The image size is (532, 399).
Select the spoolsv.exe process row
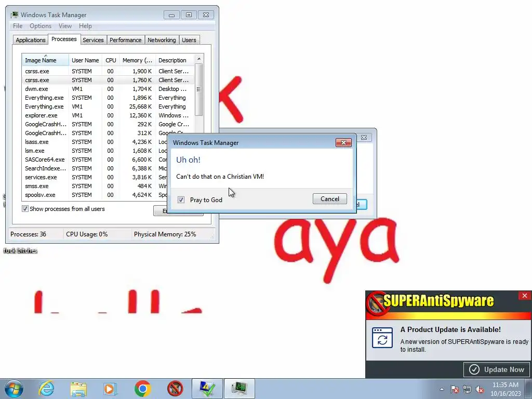(95, 195)
